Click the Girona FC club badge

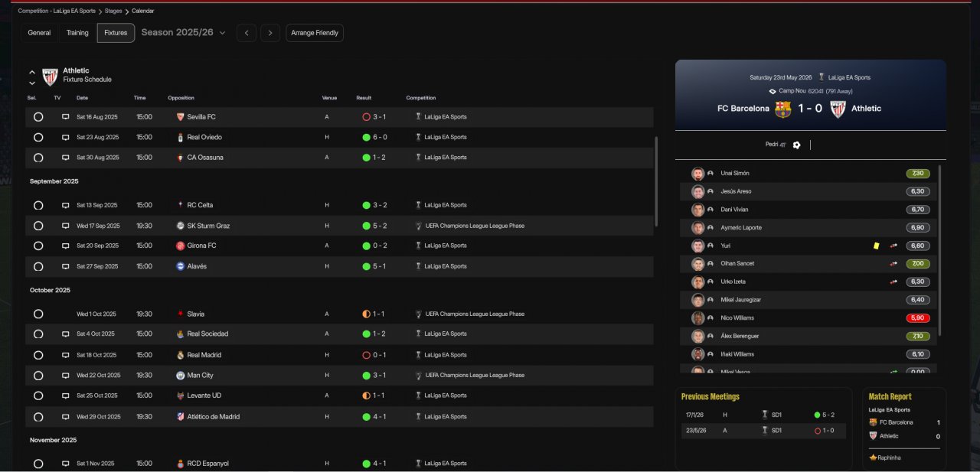(x=180, y=246)
